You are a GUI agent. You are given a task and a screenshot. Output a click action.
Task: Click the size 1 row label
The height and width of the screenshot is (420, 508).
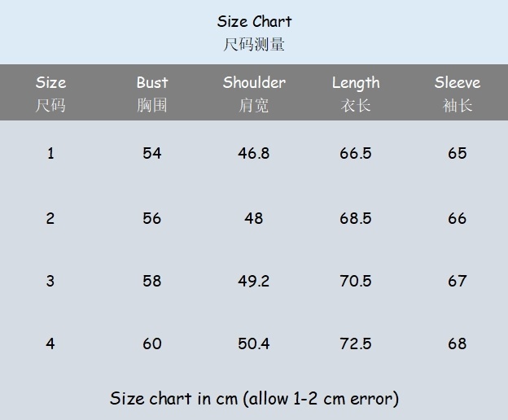[50, 153]
